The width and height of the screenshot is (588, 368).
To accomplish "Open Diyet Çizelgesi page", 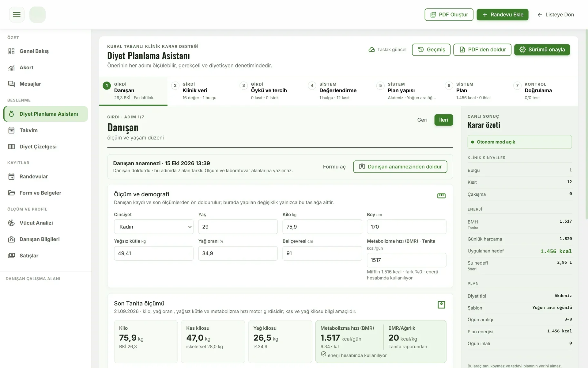I will (x=45, y=147).
